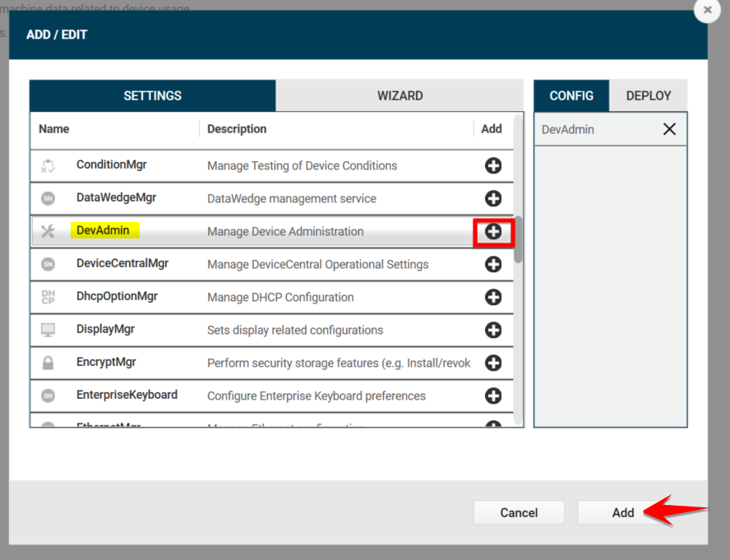Screen dimensions: 730x560
Task: Select the Config tab
Action: pos(571,95)
